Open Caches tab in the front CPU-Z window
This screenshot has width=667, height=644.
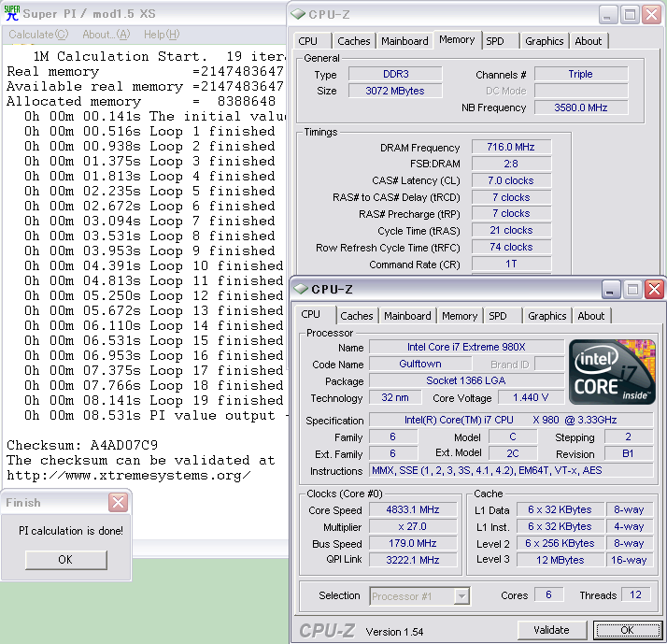tap(357, 316)
